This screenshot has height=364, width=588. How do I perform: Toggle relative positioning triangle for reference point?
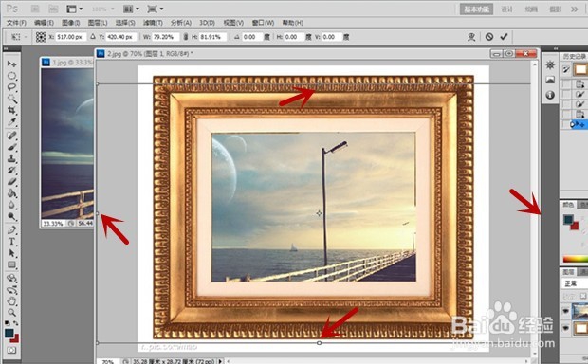click(93, 37)
